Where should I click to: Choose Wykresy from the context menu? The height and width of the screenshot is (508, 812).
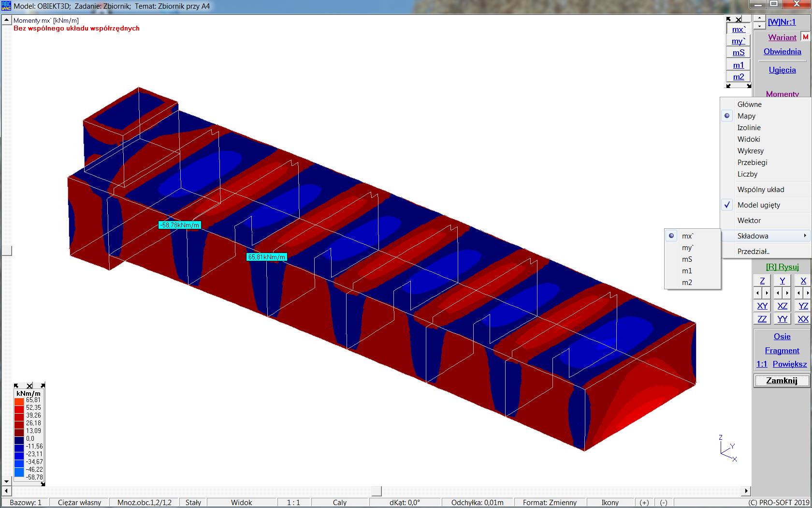point(750,151)
